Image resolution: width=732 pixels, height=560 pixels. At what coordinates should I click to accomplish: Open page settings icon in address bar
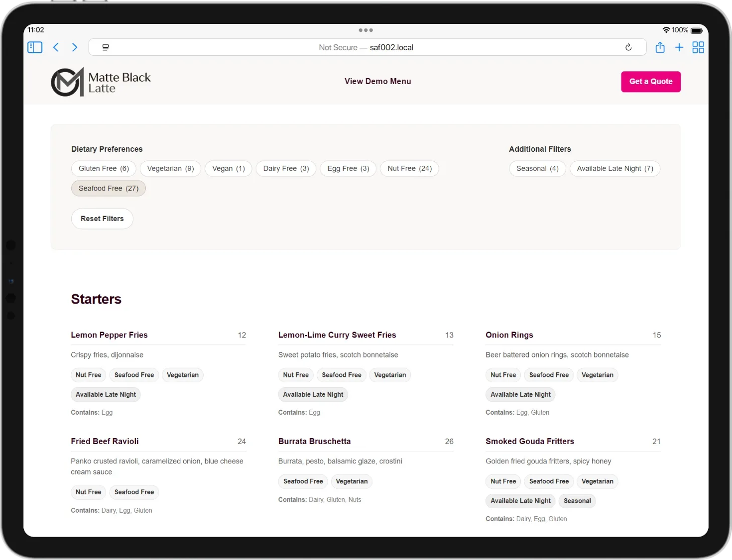(106, 47)
